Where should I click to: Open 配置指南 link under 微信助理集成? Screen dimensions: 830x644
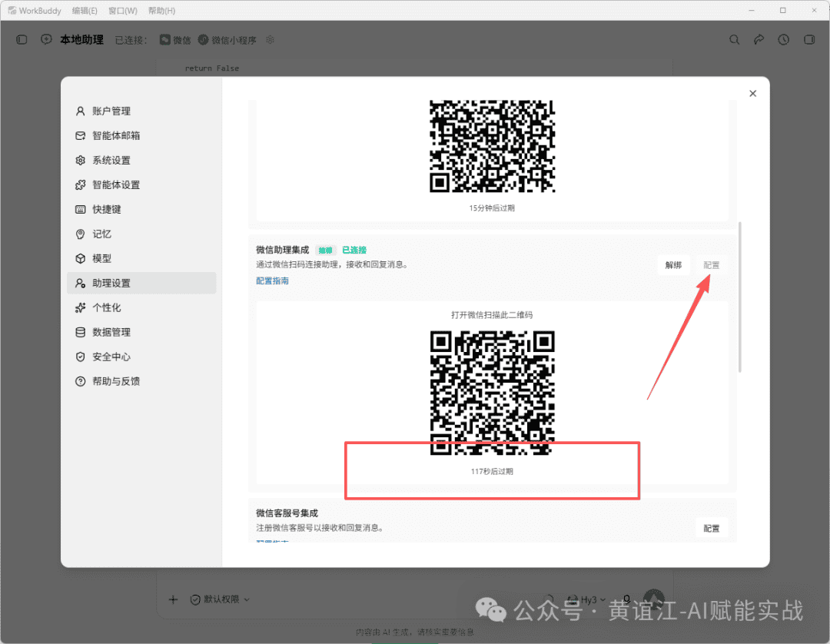[273, 281]
